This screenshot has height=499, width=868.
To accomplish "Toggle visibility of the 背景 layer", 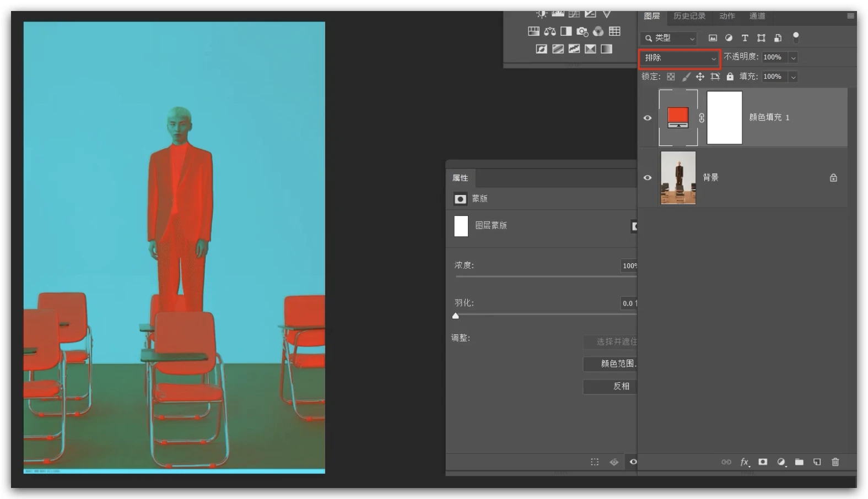I will (x=648, y=178).
